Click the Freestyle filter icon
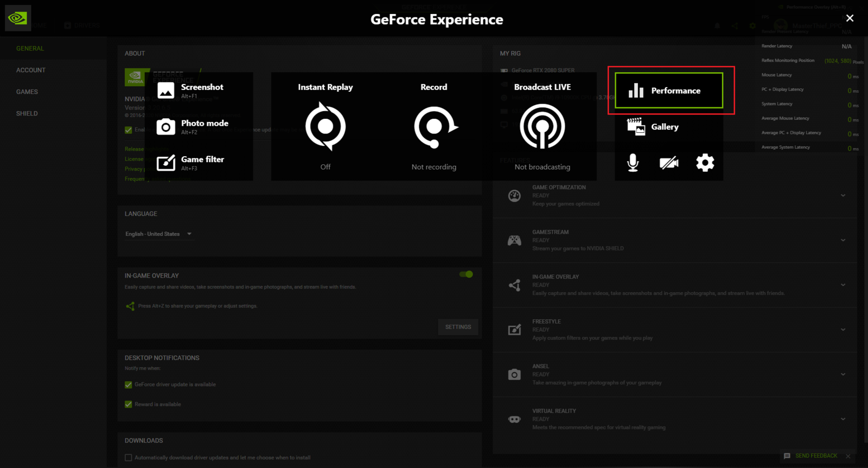868x468 pixels. tap(514, 330)
